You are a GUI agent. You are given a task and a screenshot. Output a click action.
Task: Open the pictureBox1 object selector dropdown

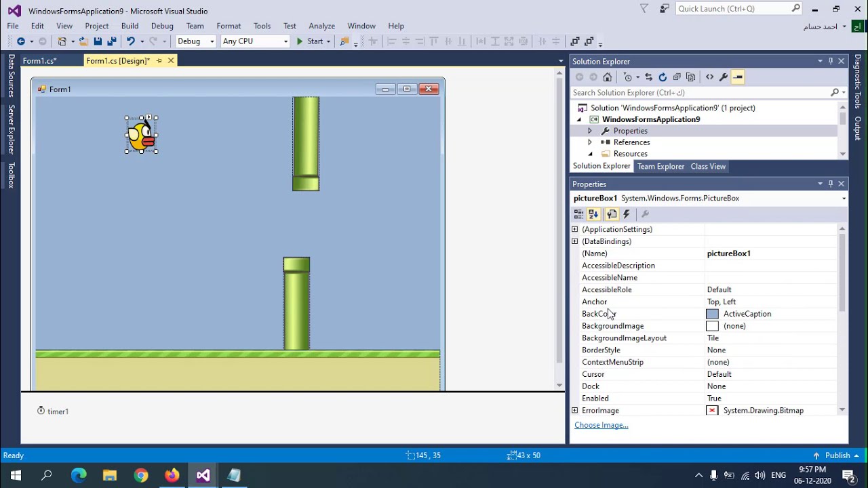[844, 199]
